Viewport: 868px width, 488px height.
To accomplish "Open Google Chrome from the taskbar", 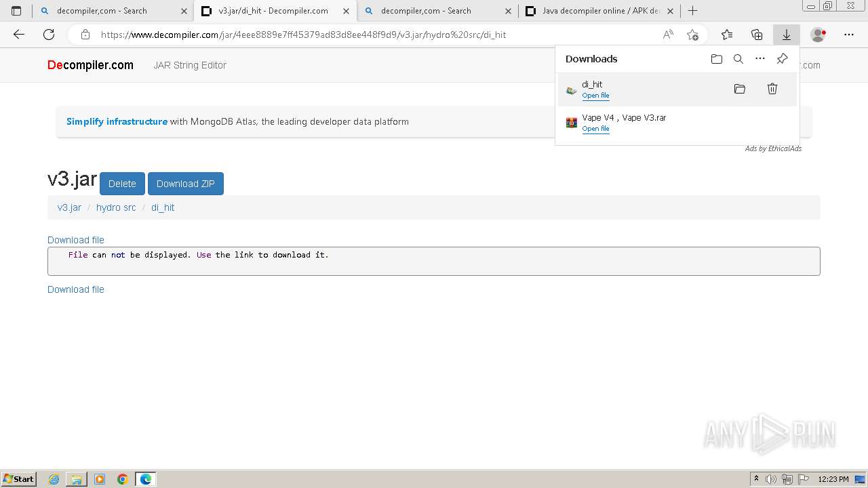I will 123,479.
